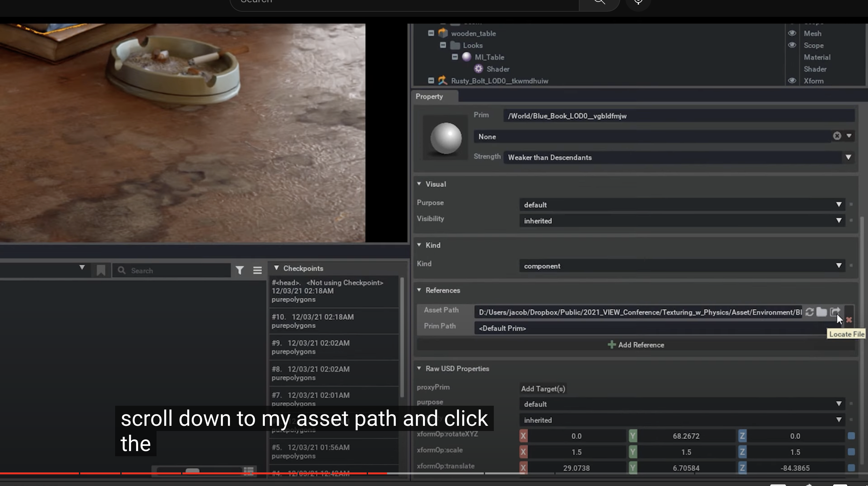Viewport: 868px width, 486px height.
Task: Select the Property tab
Action: 429,96
